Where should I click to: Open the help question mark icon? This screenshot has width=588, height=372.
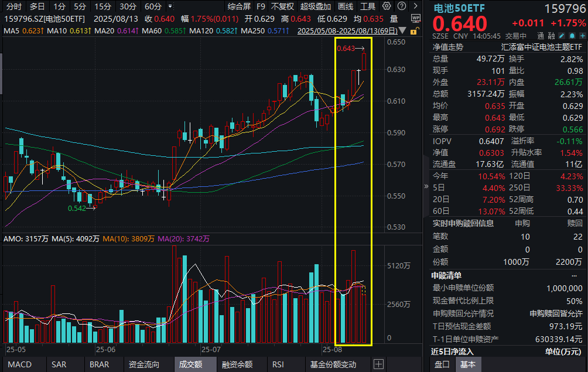(402, 6)
